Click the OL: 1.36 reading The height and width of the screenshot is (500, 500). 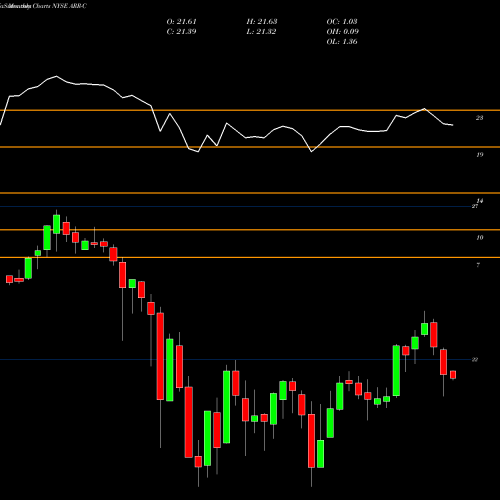click(x=342, y=42)
